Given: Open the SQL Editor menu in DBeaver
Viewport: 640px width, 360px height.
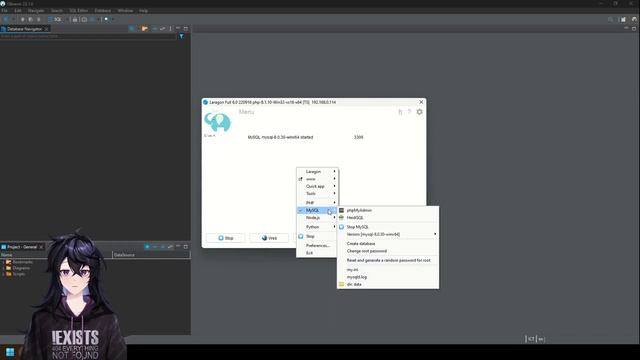Looking at the screenshot, I should pyautogui.click(x=79, y=11).
